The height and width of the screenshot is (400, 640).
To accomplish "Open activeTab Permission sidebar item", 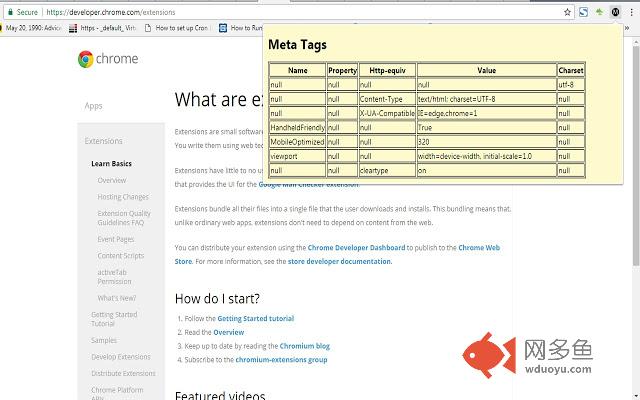I will point(114,277).
